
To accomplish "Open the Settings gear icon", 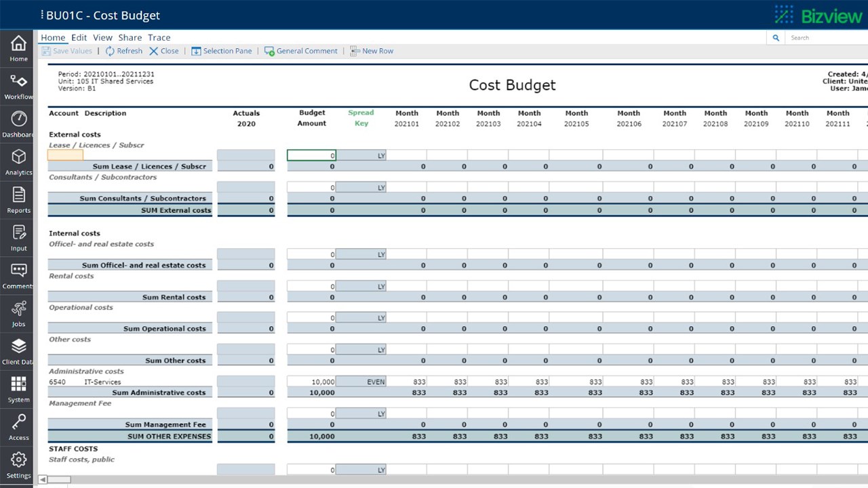I will pos(18,460).
